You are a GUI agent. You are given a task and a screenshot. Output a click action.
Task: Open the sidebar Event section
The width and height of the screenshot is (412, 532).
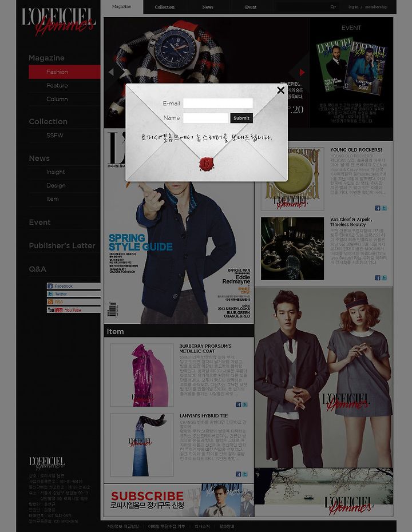(39, 222)
